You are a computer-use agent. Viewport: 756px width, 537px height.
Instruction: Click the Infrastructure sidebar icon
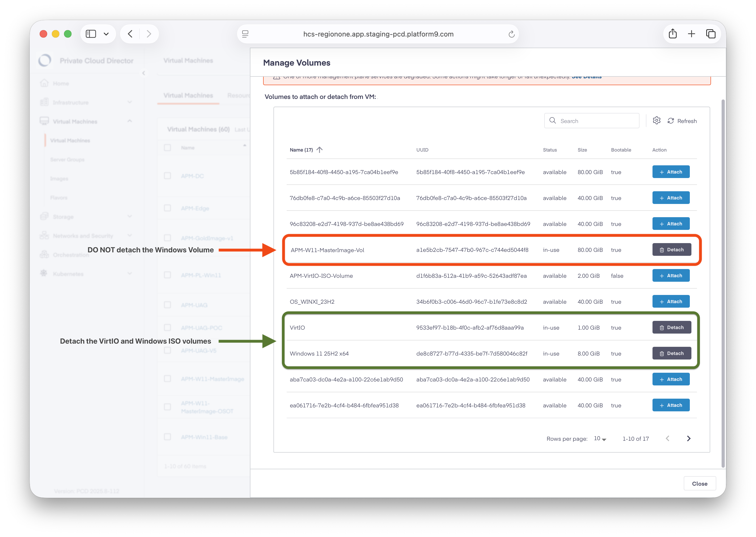coord(44,102)
